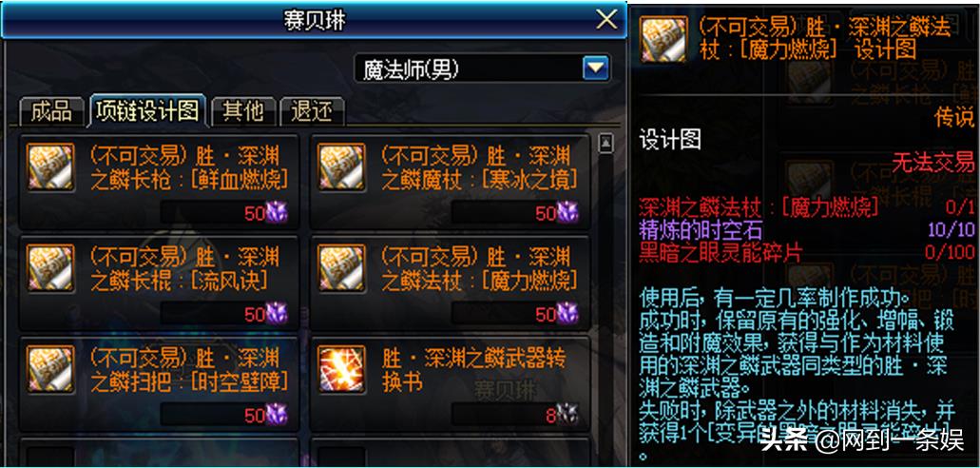Screen dimensions: 980x468
Task: Click the 魔法师(男) combo box field
Action: pos(483,68)
